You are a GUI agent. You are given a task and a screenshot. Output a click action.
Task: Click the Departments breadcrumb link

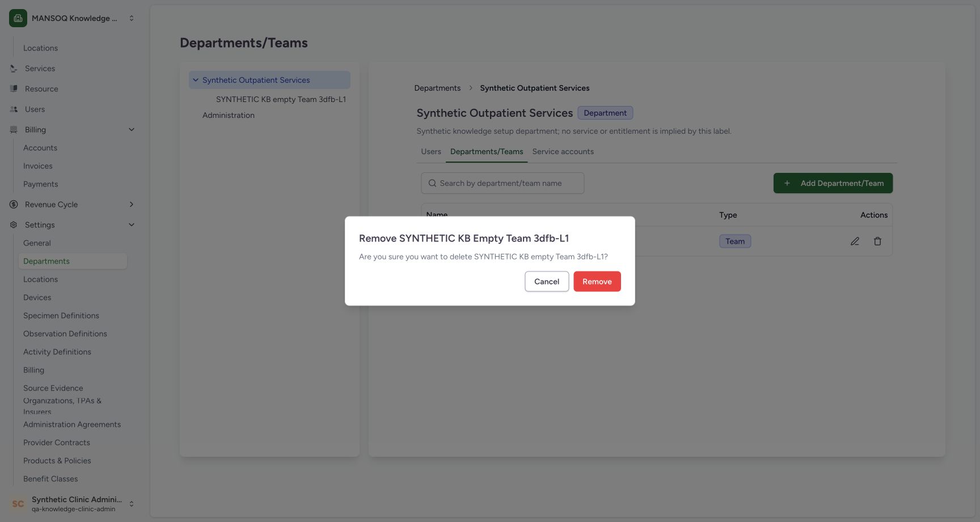pos(437,88)
